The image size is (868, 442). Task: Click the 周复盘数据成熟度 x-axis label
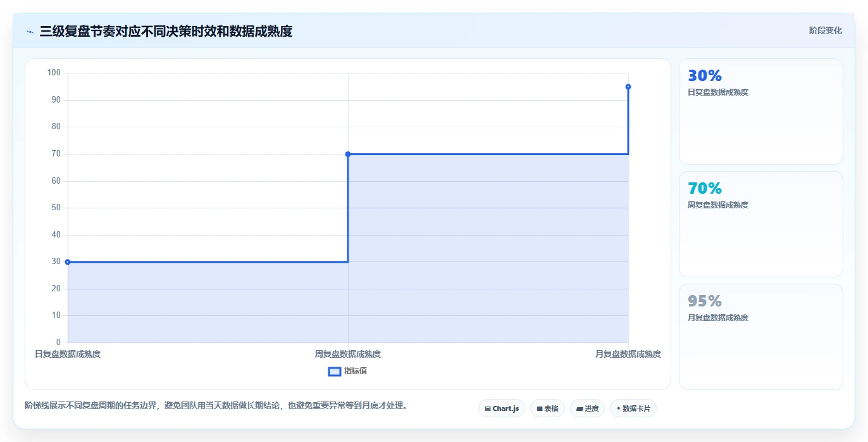pyautogui.click(x=348, y=354)
